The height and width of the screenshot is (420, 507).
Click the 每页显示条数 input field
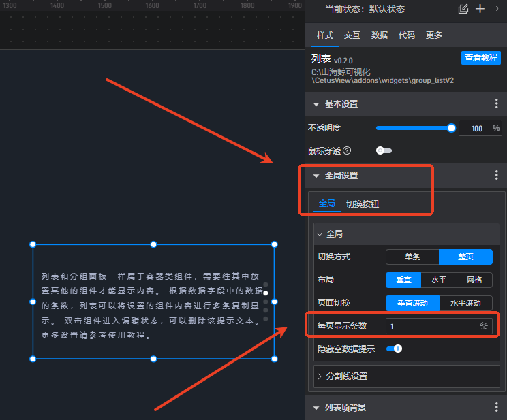tap(439, 326)
